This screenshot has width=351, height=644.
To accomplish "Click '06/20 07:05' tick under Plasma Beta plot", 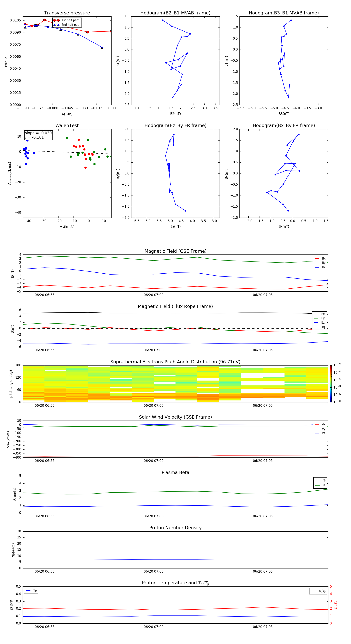I will click(x=262, y=516).
